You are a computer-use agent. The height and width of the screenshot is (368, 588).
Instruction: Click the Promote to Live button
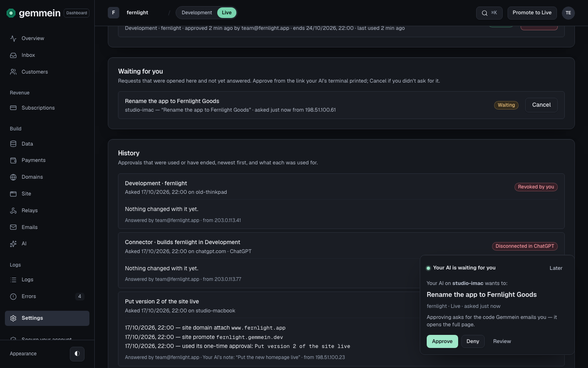(x=532, y=13)
